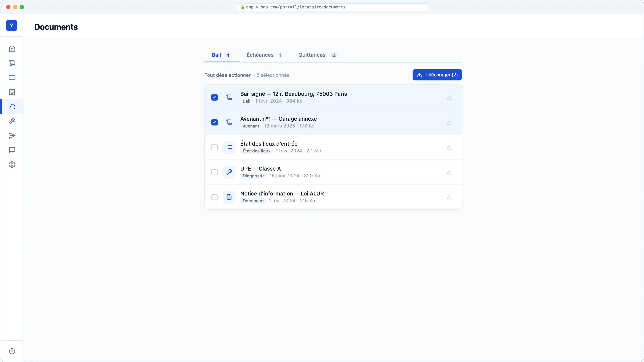
Task: Click '1 févr. 2024 · 215 Ko' text
Action: [x=292, y=201]
